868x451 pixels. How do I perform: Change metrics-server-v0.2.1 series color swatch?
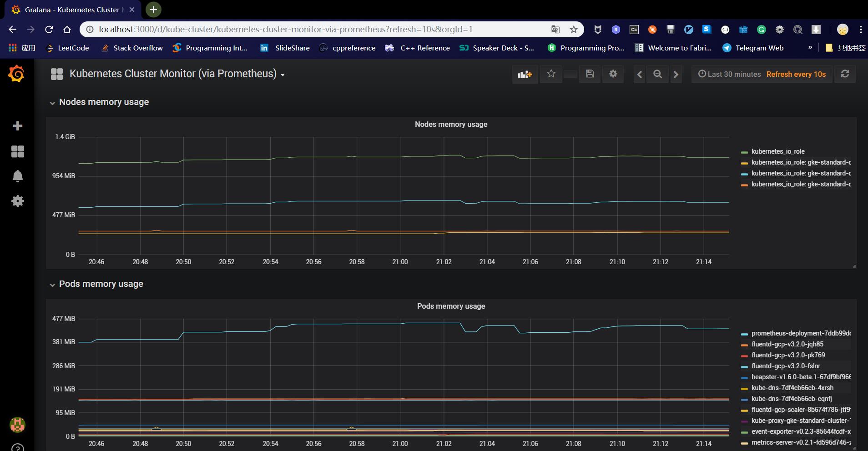(x=744, y=443)
